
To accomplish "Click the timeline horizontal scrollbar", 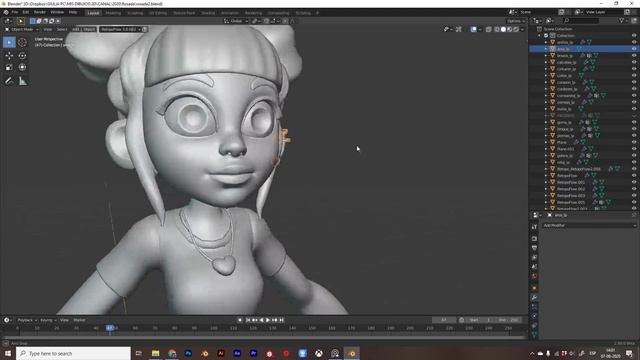I will [x=263, y=338].
